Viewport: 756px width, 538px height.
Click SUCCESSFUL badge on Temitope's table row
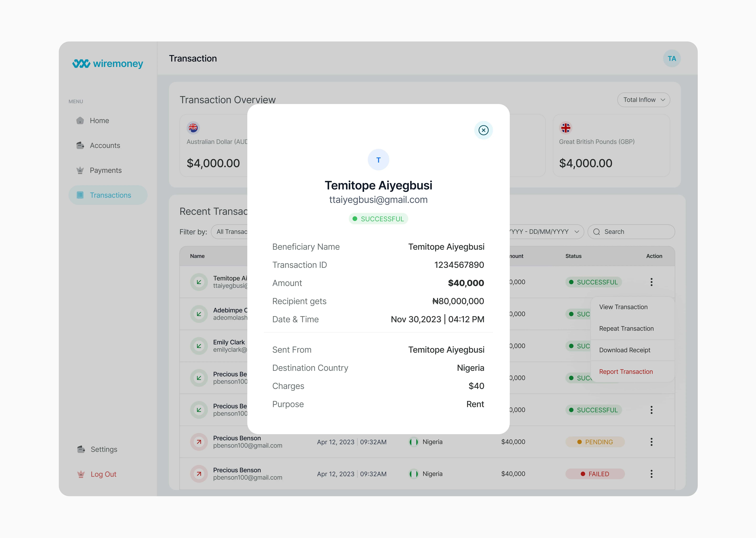[x=594, y=282]
